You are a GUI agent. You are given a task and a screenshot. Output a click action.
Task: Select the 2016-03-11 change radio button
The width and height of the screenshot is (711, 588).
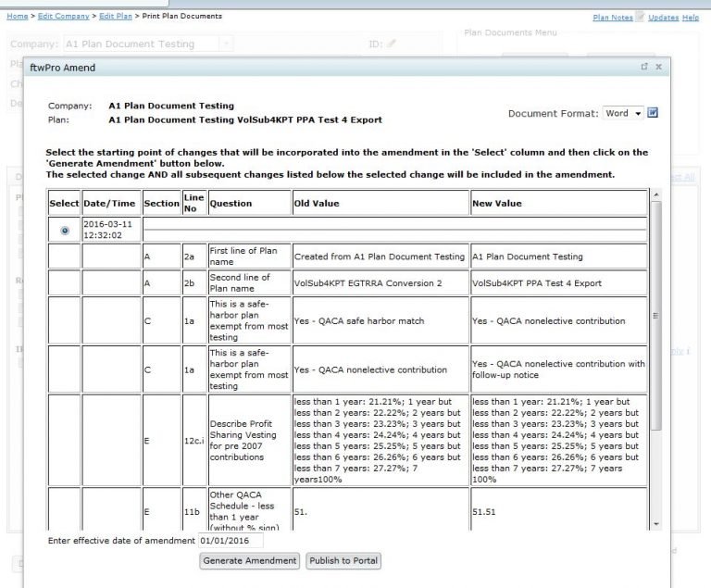(64, 231)
